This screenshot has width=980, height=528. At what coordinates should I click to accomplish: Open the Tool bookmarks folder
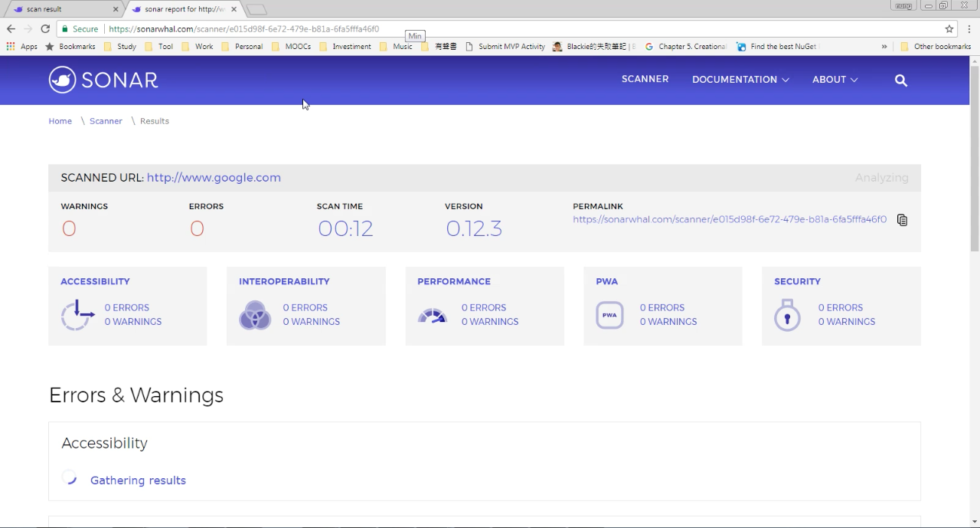click(x=159, y=47)
